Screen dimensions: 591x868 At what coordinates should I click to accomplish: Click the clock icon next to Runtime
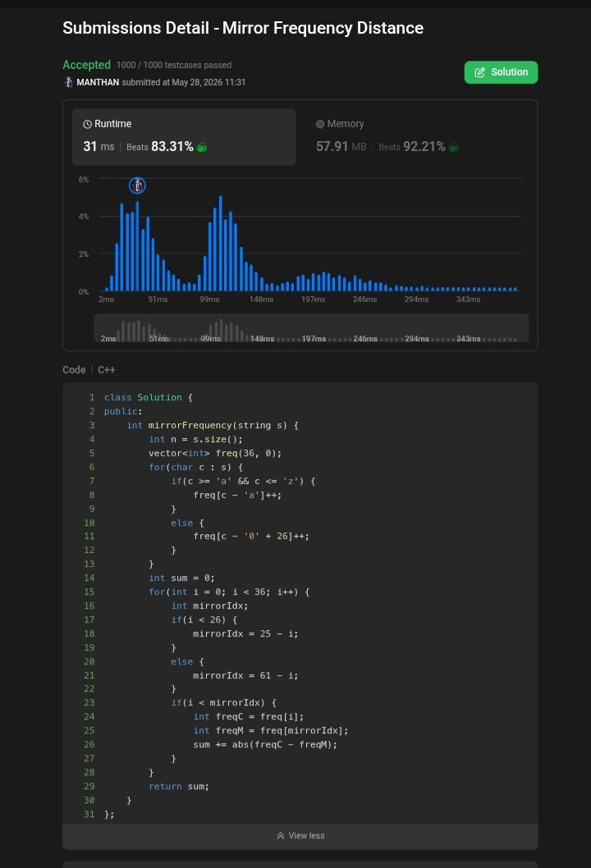click(x=87, y=124)
